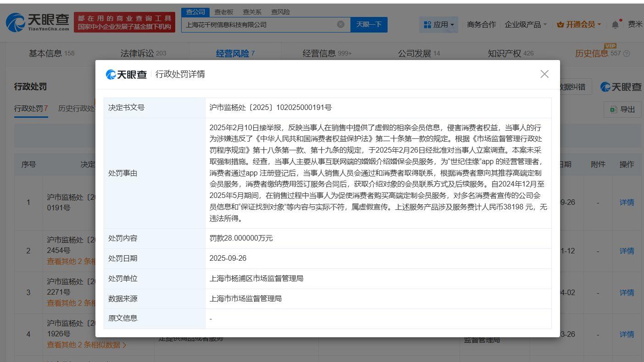Click the 天眼查 logo in the dialog header
This screenshot has height=362, width=644.
click(126, 74)
